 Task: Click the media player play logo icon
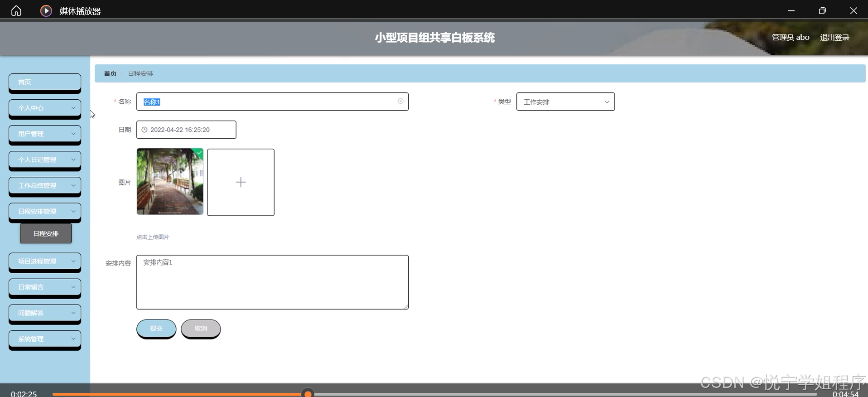(x=46, y=10)
